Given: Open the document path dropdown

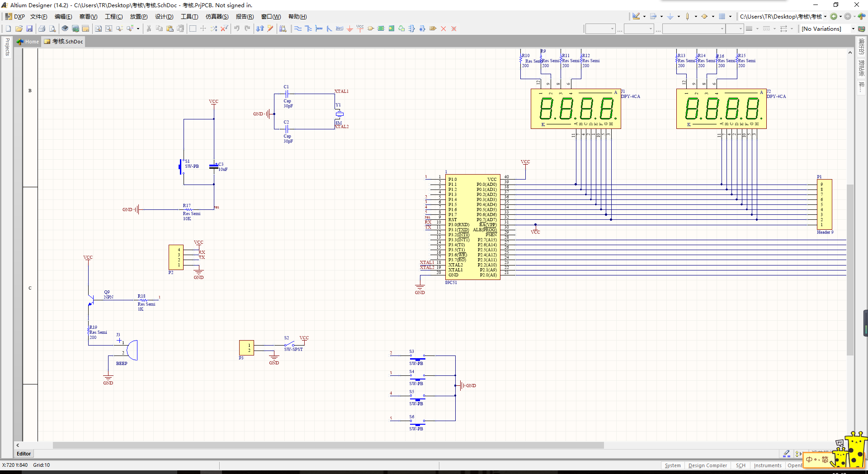Looking at the screenshot, I should pyautogui.click(x=825, y=16).
